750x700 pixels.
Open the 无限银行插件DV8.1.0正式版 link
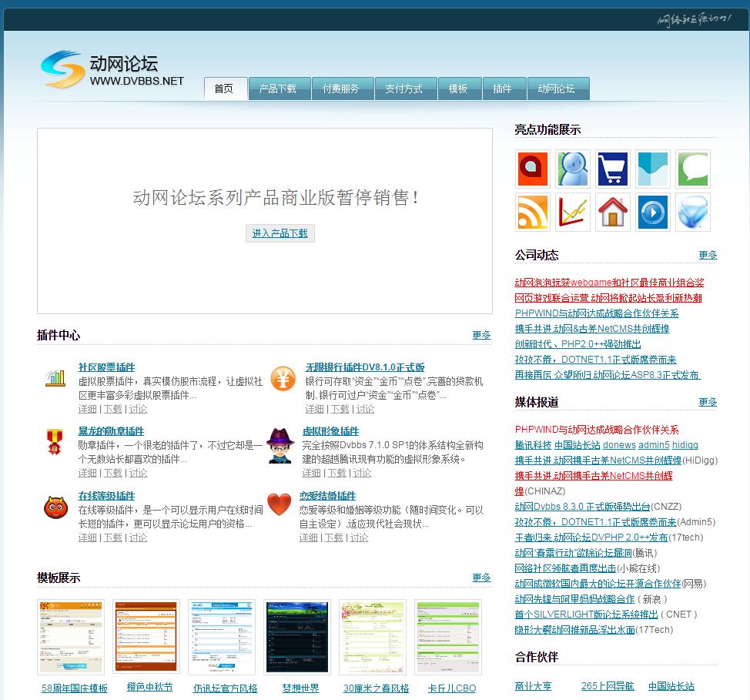click(x=364, y=367)
